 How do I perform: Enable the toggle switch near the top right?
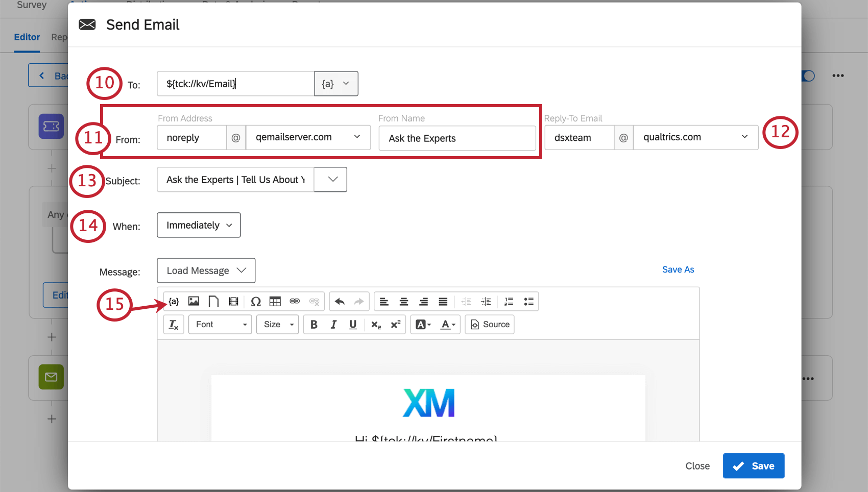click(807, 76)
